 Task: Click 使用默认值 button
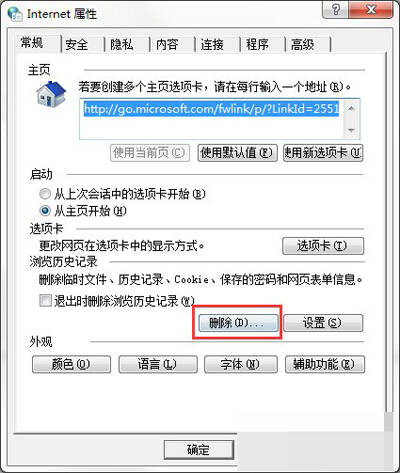(237, 153)
